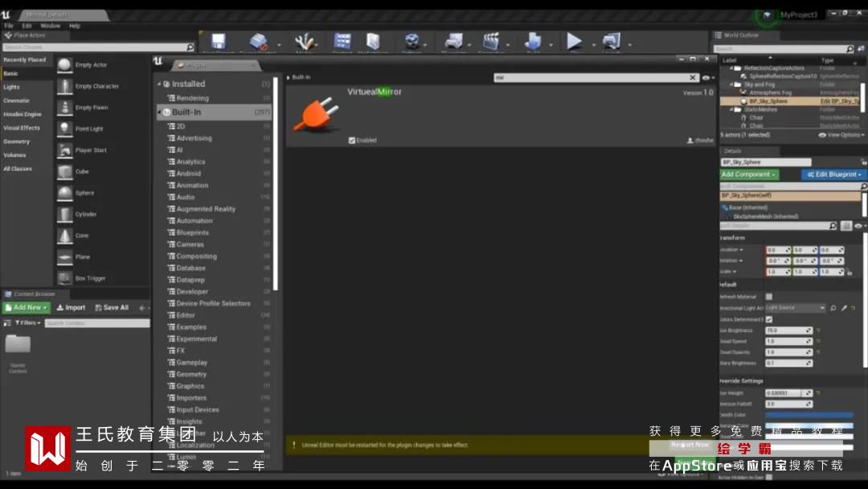Toggle the Refresh Material checkbox
The width and height of the screenshot is (868, 489).
[x=769, y=297]
